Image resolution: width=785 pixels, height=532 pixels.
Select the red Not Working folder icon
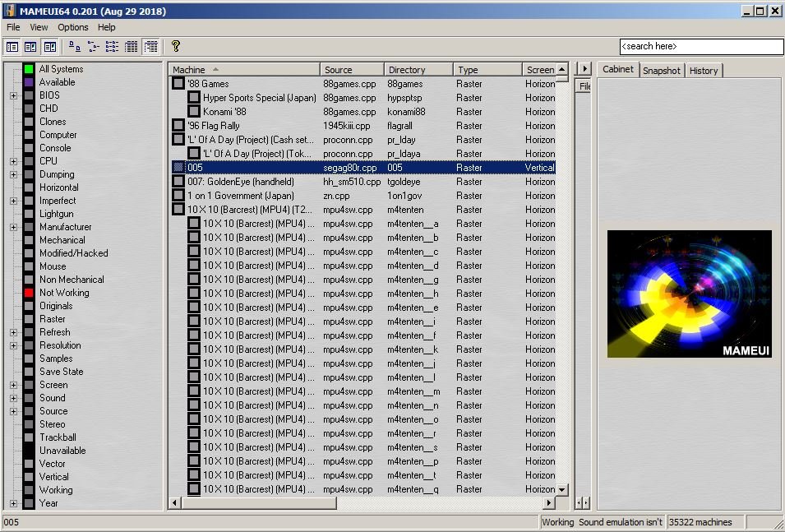[x=29, y=293]
